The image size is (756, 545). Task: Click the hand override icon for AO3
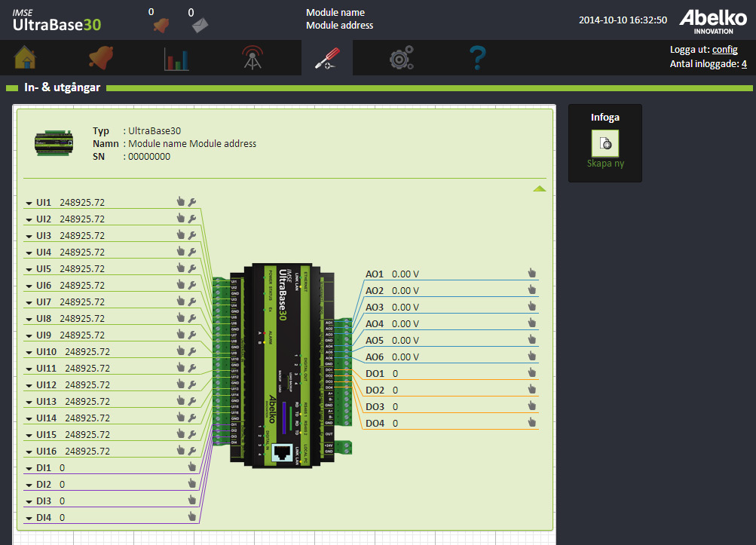(532, 306)
